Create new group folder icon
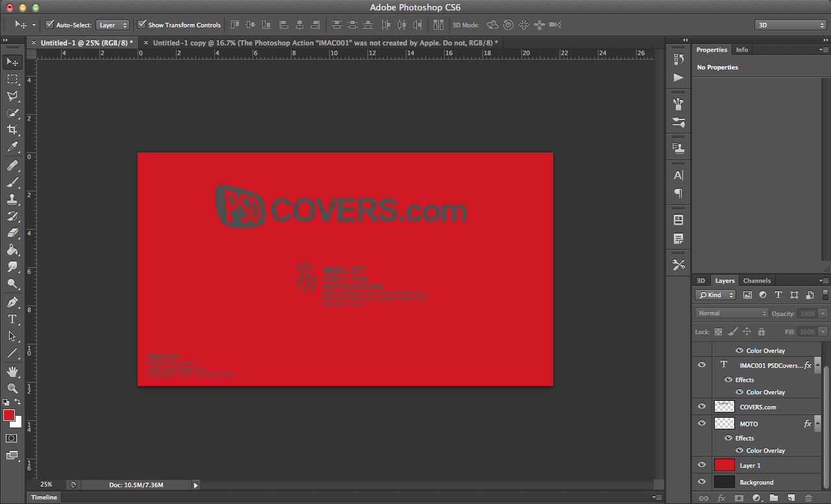This screenshot has width=831, height=504. (x=774, y=498)
